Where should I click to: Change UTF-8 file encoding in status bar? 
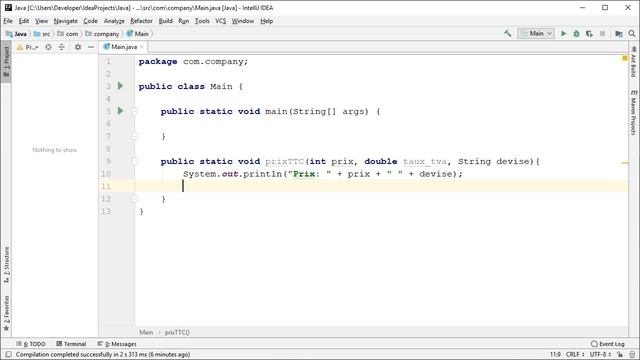tap(600, 354)
